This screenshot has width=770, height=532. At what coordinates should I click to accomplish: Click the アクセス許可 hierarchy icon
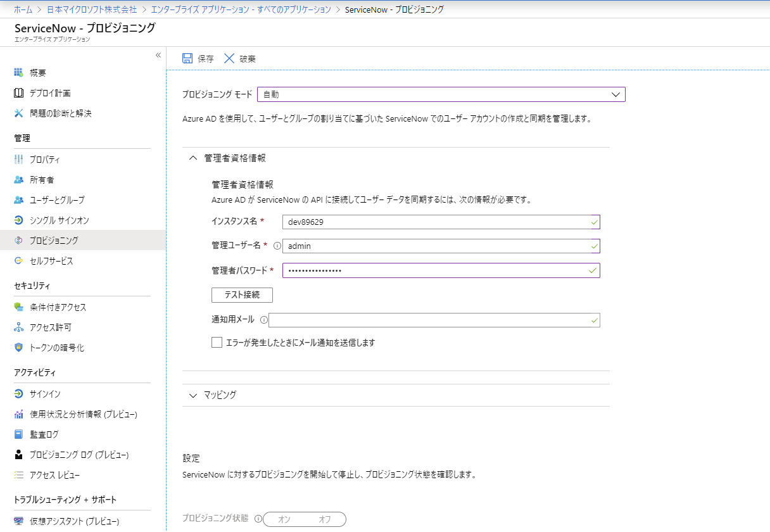pyautogui.click(x=18, y=327)
